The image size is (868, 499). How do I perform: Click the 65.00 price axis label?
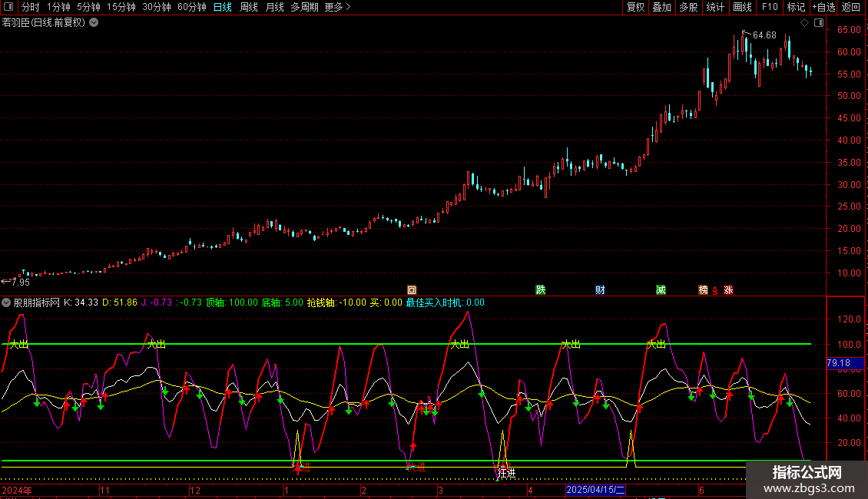849,30
